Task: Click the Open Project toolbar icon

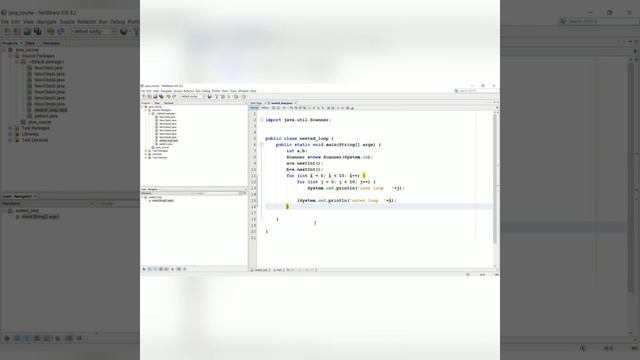Action: [155, 96]
